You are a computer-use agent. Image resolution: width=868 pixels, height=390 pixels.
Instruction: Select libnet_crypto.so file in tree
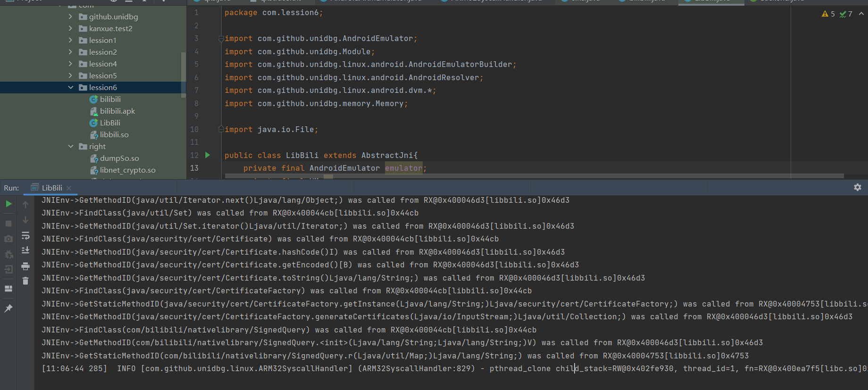click(128, 170)
